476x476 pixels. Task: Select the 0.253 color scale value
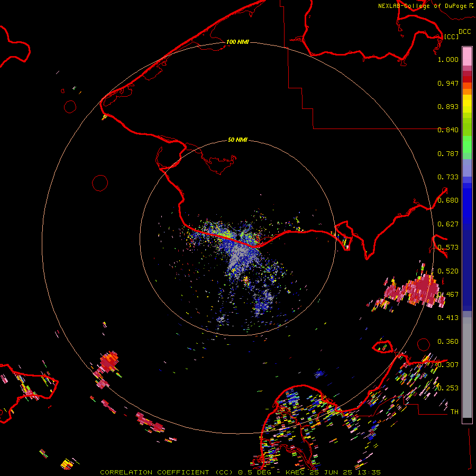click(x=448, y=388)
